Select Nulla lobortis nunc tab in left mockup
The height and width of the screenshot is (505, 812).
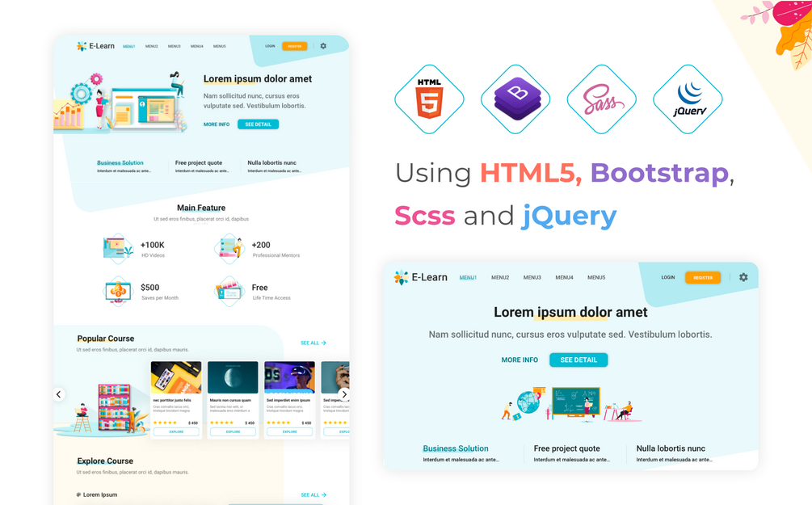coord(271,162)
